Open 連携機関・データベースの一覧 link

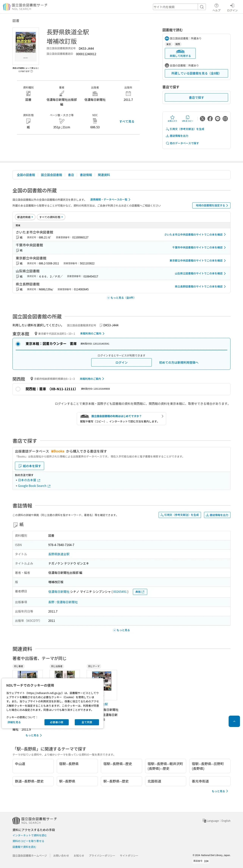point(110,200)
